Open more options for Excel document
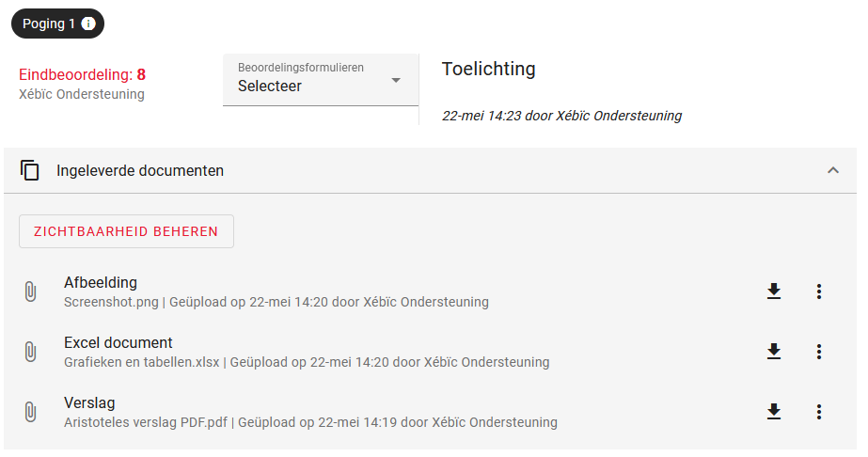Image resolution: width=868 pixels, height=457 pixels. pos(819,352)
